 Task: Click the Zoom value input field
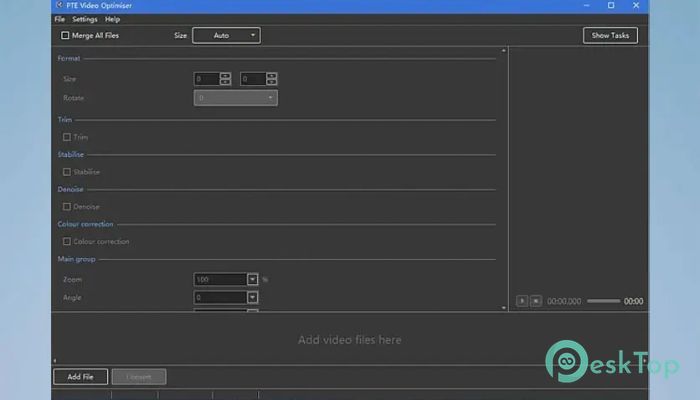(x=221, y=279)
